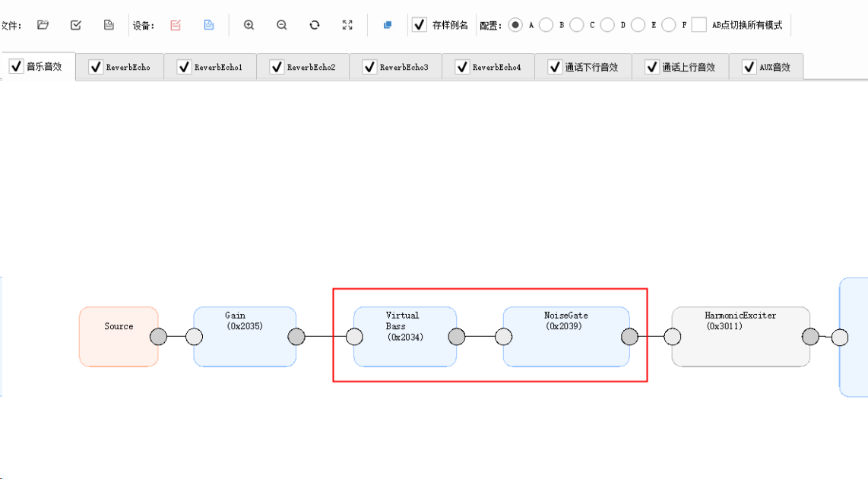The image size is (868, 479).
Task: Open a file with the folder icon
Action: point(43,25)
